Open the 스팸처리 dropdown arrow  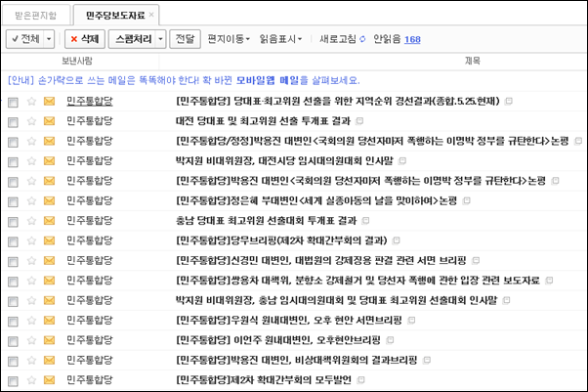tap(160, 39)
